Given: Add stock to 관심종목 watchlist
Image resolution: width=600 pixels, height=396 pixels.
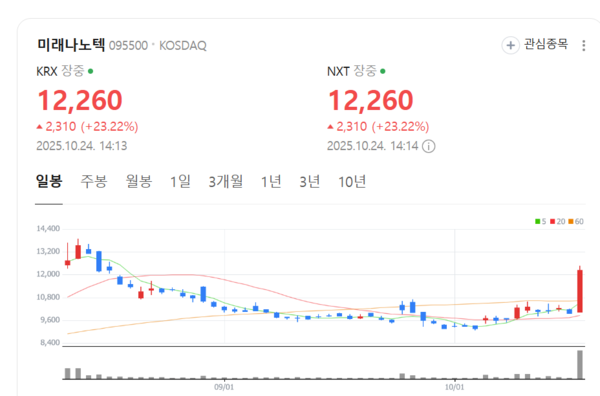Looking at the screenshot, I should (535, 45).
